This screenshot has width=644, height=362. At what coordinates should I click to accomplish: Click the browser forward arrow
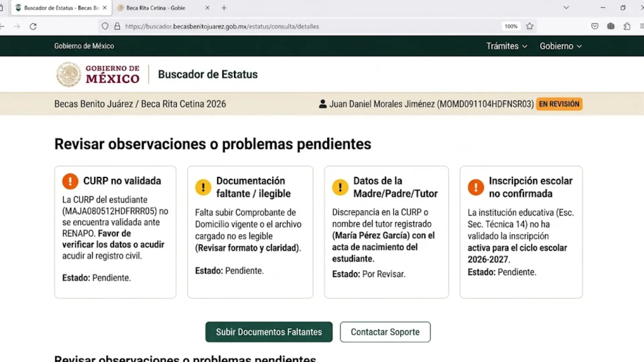click(17, 26)
